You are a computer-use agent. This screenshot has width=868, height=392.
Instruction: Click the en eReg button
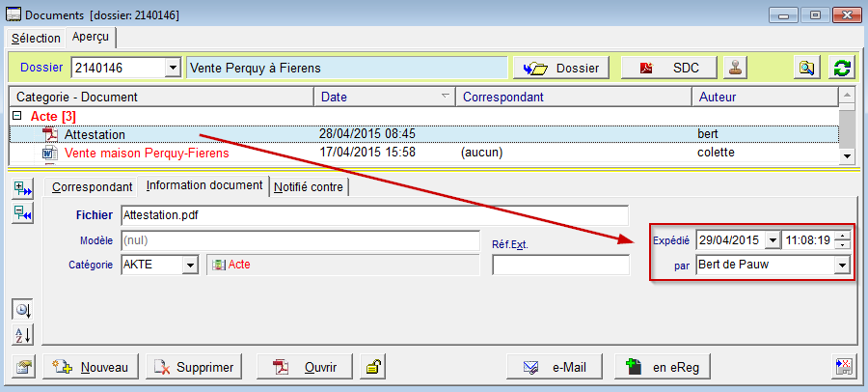(x=662, y=367)
